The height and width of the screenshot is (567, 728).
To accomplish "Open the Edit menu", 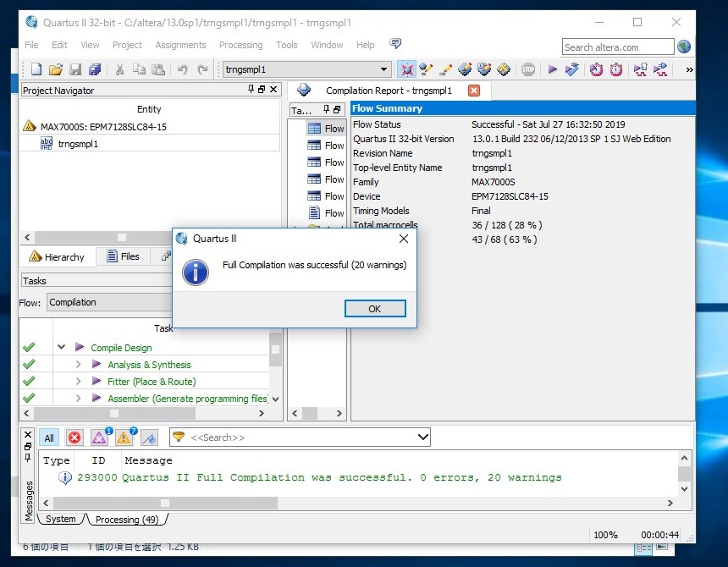I will click(59, 45).
